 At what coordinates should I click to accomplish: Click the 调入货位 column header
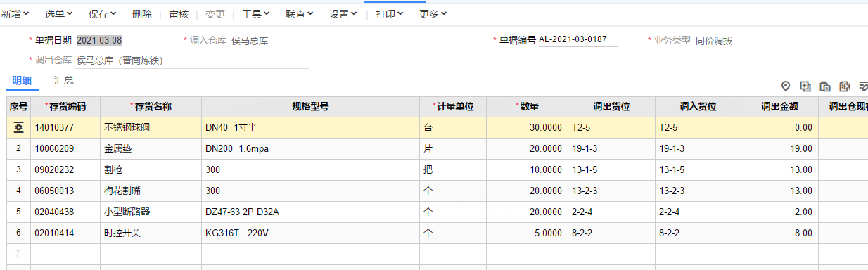(698, 107)
